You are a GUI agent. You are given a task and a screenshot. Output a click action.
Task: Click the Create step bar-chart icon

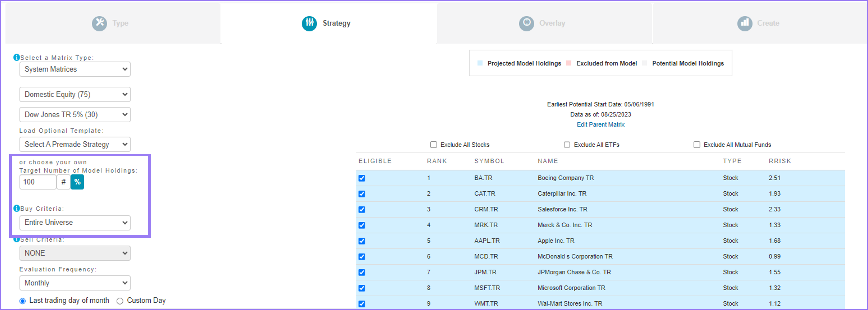(x=745, y=23)
